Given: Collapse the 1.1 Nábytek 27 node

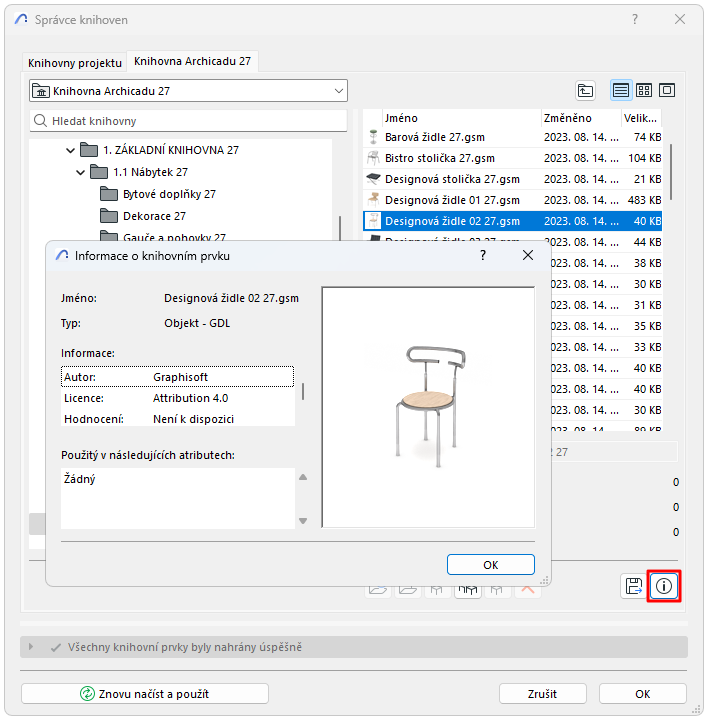Looking at the screenshot, I should 80,172.
